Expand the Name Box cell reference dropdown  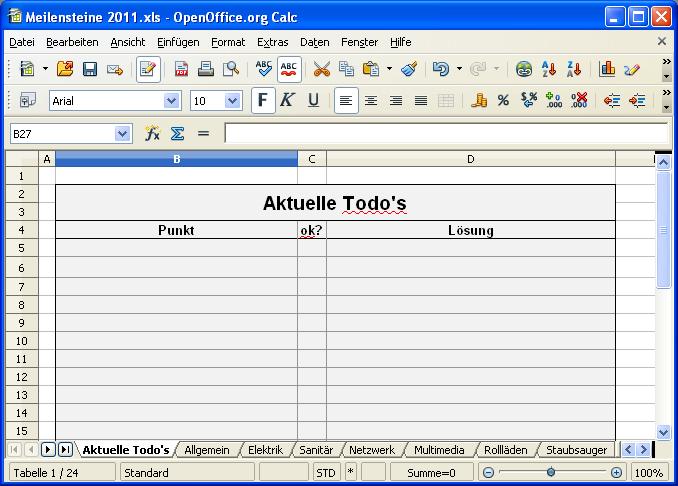[x=122, y=133]
